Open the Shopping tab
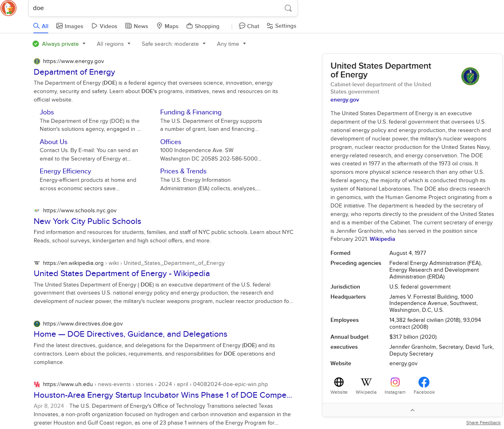504x429 pixels. pyautogui.click(x=203, y=26)
